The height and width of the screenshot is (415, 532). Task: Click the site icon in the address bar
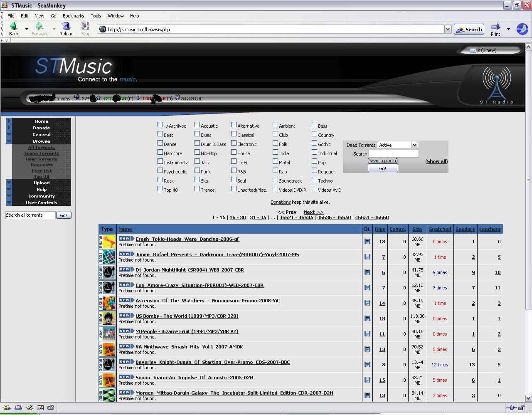[103, 29]
